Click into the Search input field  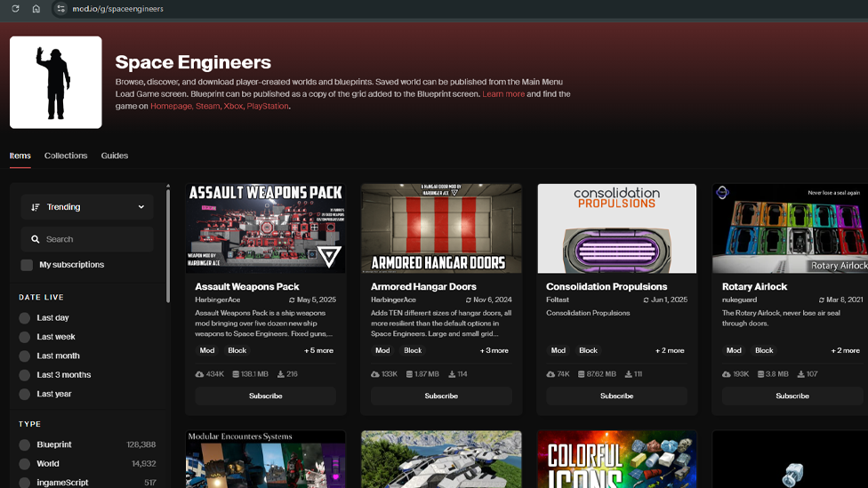(87, 239)
